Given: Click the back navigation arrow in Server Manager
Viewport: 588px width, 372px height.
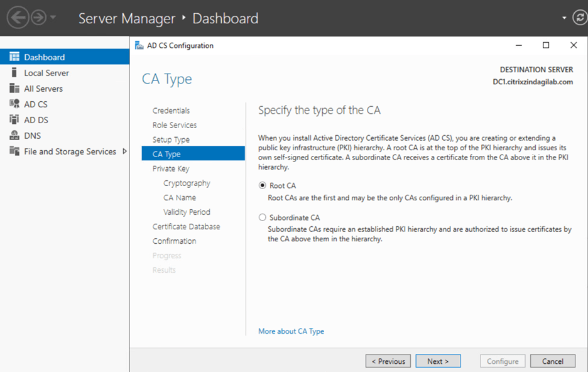Looking at the screenshot, I should point(18,17).
